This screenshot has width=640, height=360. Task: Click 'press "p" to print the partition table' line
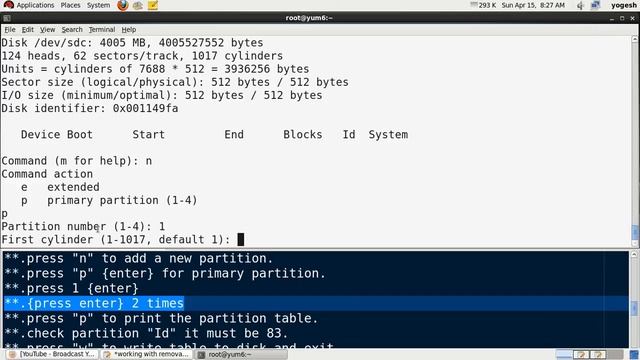[x=161, y=318]
